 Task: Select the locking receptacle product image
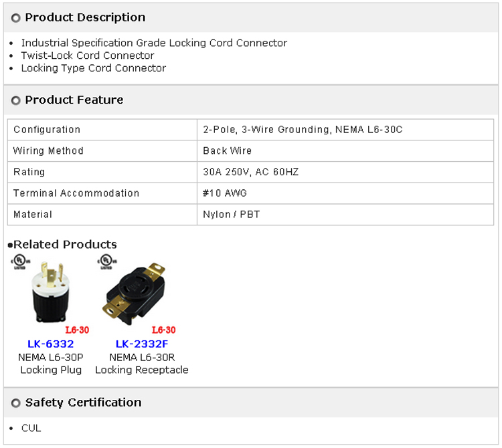[134, 291]
